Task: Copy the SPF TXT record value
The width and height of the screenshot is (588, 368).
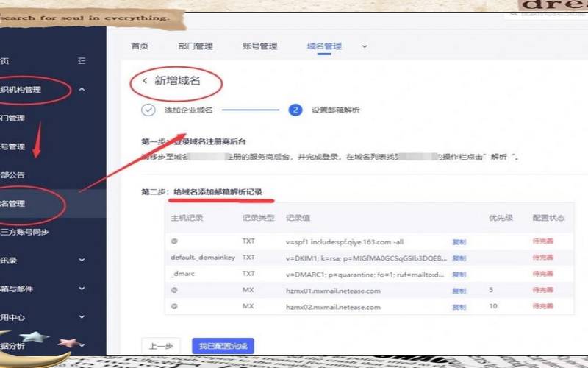Action: pyautogui.click(x=459, y=242)
